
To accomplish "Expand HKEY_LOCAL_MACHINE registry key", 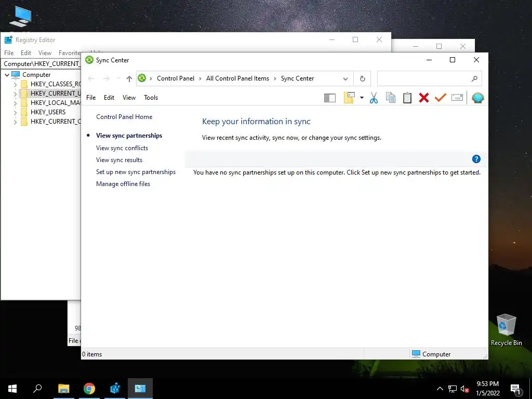I will [x=15, y=103].
